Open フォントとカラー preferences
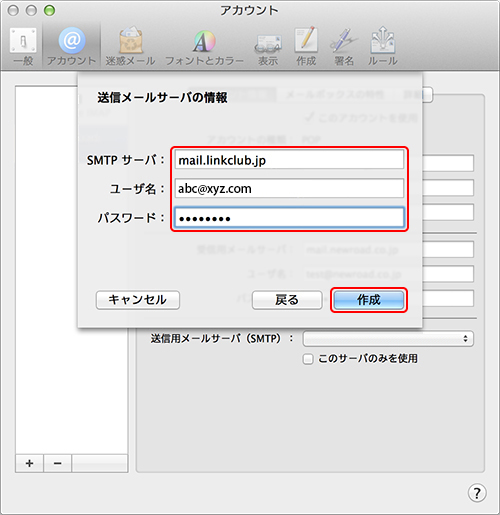The image size is (500, 515). tap(204, 47)
